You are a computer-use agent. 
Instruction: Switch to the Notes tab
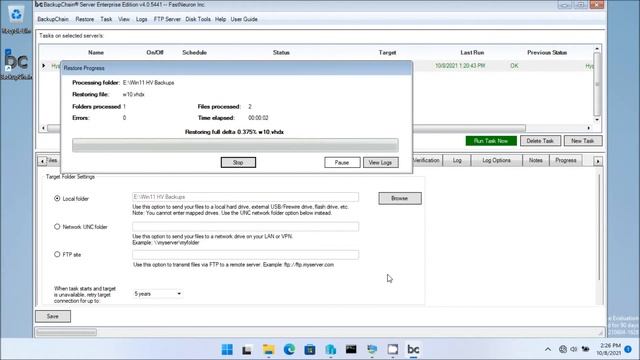(536, 160)
